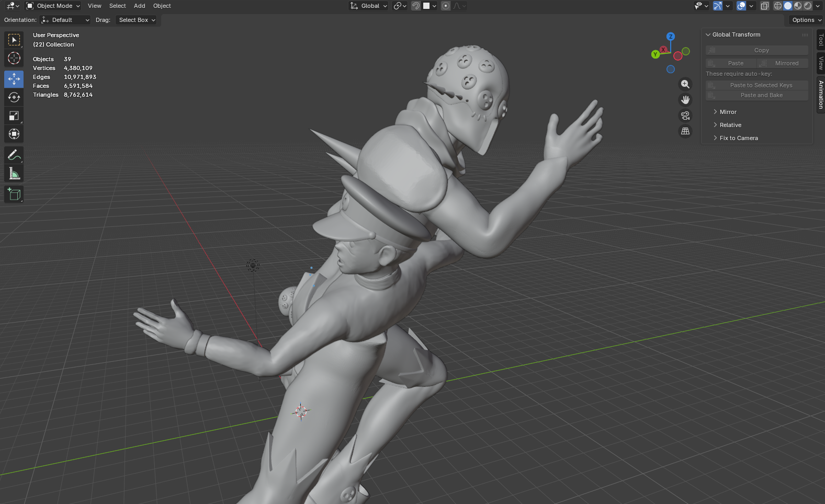Open the pivot point dropdown
825x504 pixels.
(x=400, y=6)
